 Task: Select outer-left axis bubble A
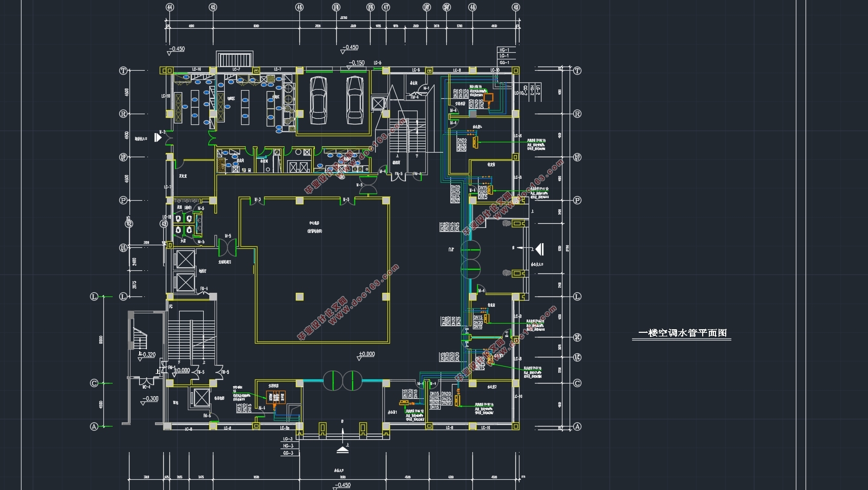(x=94, y=427)
